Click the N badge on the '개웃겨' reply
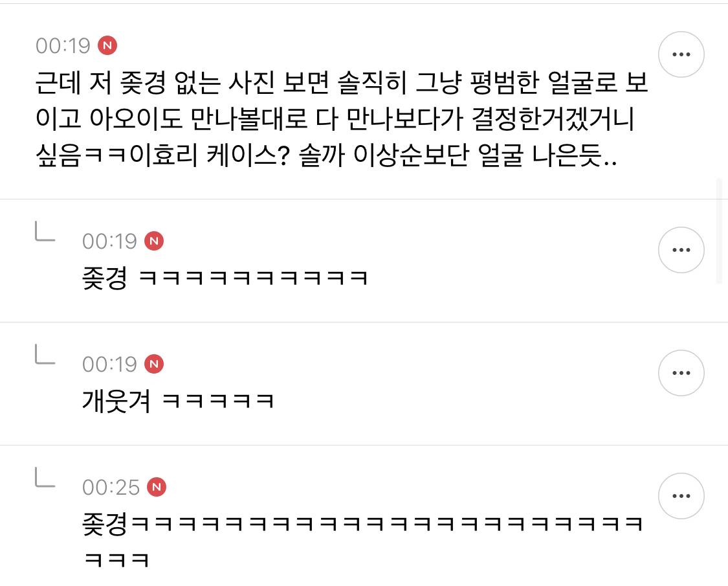The height and width of the screenshot is (586, 728). click(x=154, y=364)
